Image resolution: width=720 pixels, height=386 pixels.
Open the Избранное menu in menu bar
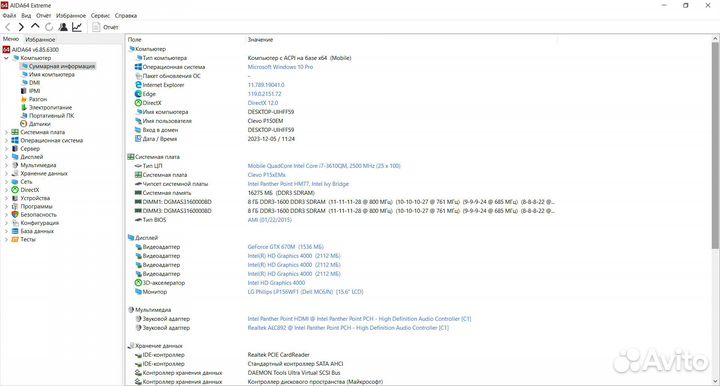click(x=71, y=16)
